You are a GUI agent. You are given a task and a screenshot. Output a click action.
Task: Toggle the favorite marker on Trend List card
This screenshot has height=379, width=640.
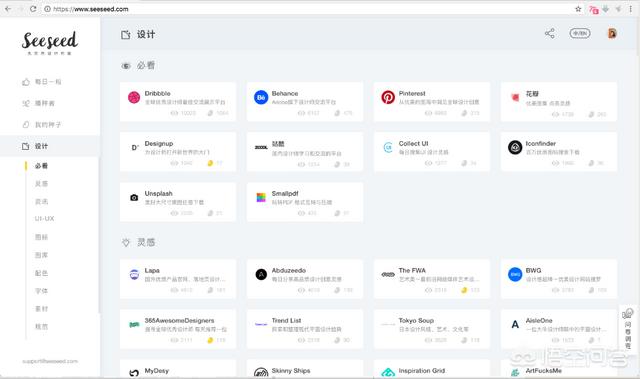coord(337,340)
